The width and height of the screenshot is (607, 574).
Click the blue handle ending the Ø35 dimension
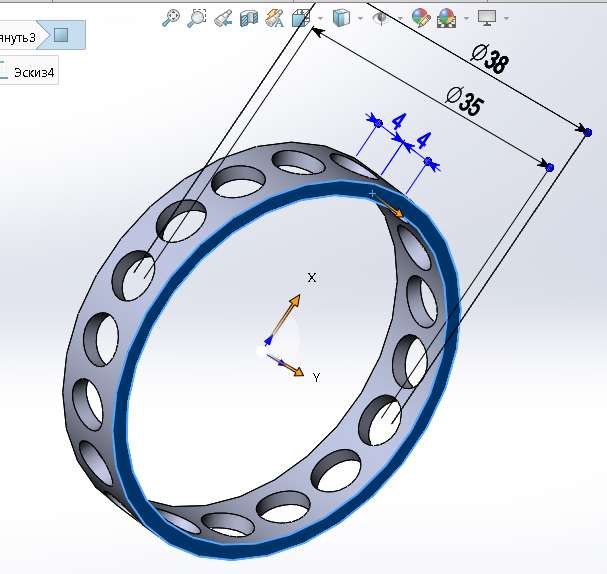pos(549,167)
